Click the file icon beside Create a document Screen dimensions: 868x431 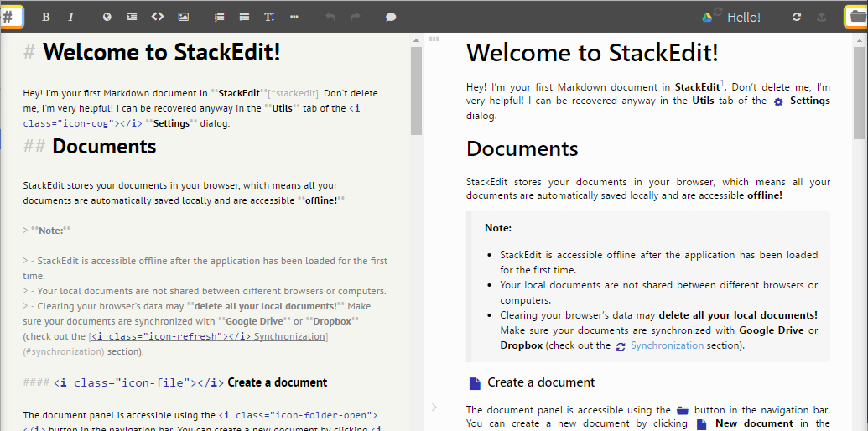475,383
